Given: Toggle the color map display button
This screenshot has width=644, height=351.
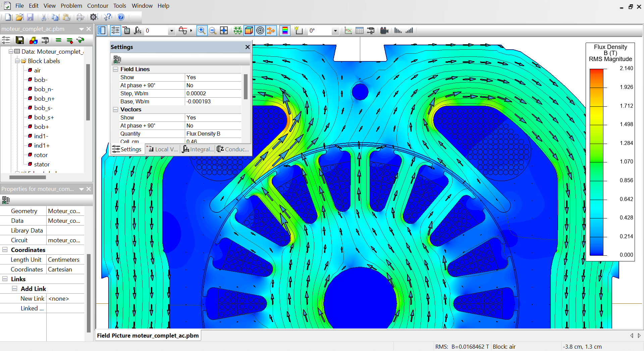Looking at the screenshot, I should 249,31.
